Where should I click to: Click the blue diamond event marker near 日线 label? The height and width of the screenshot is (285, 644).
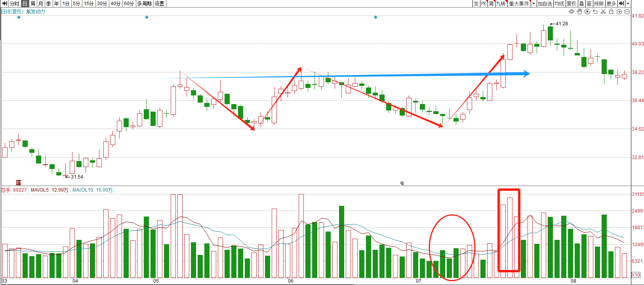(19, 17)
